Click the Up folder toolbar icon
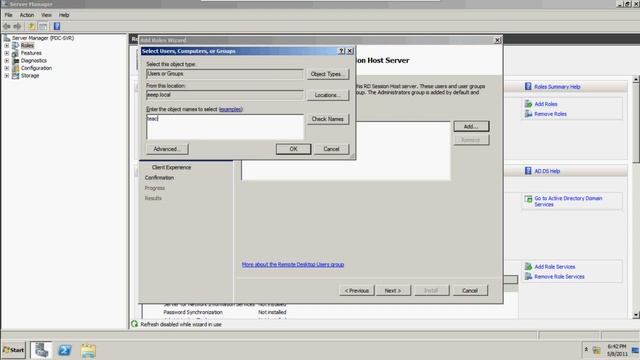 click(32, 27)
